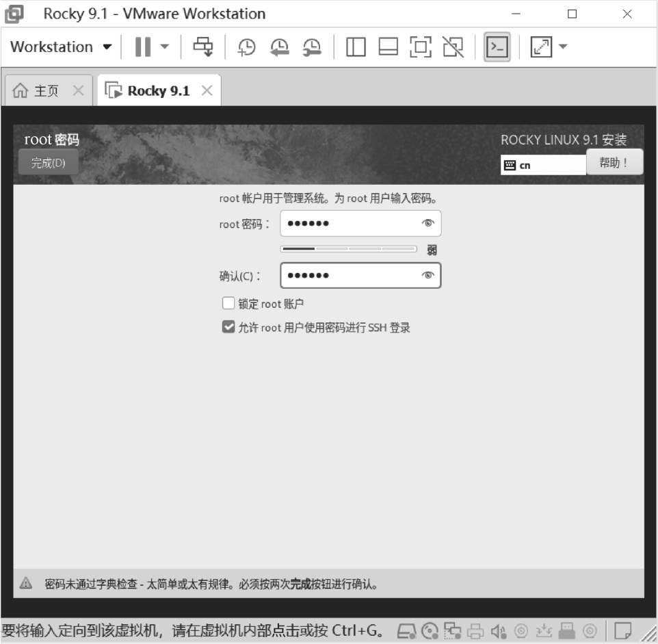Click the sound card status icon
The height and width of the screenshot is (644, 658).
[499, 630]
